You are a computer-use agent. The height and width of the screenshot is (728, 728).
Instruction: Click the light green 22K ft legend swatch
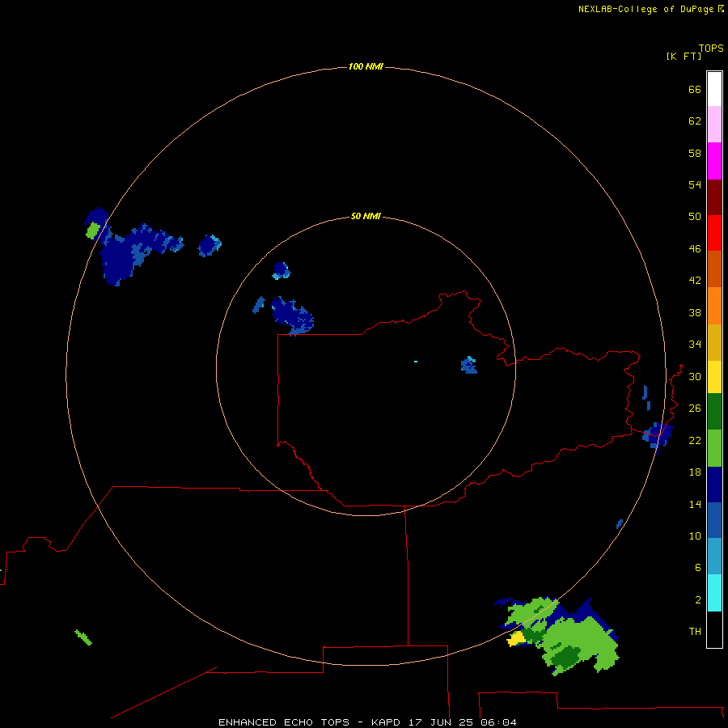pyautogui.click(x=714, y=448)
